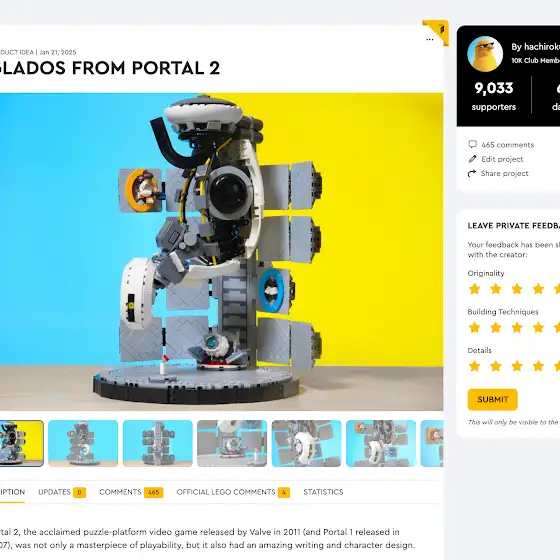This screenshot has width=560, height=560.
Task: Open Official LEGO Comments tab
Action: (233, 492)
